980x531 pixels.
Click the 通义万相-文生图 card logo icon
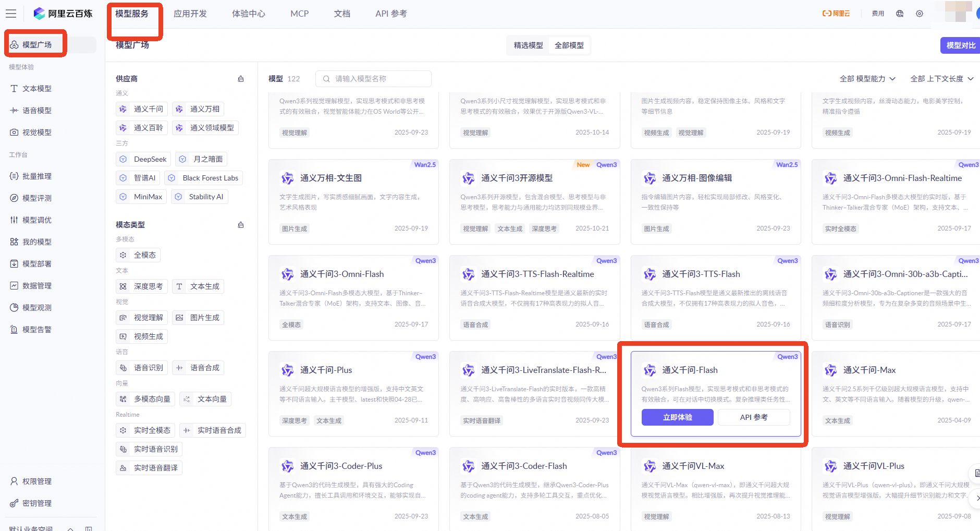tap(287, 178)
